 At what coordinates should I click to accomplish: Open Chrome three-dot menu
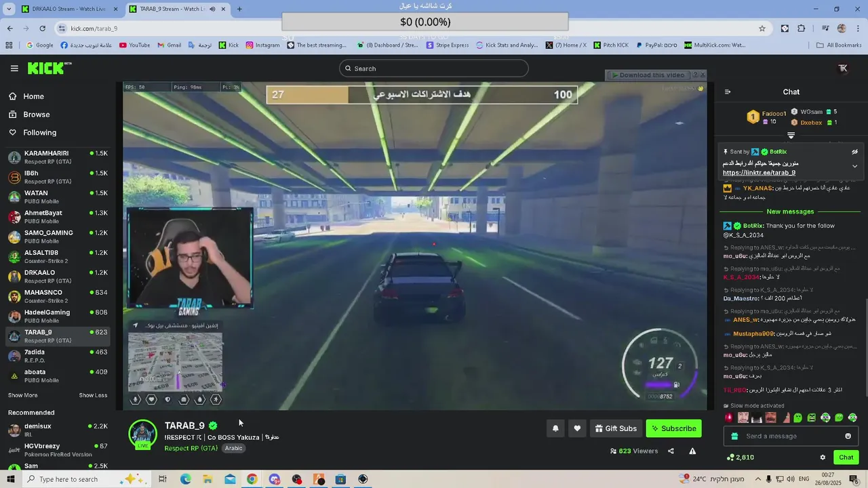[856, 28]
